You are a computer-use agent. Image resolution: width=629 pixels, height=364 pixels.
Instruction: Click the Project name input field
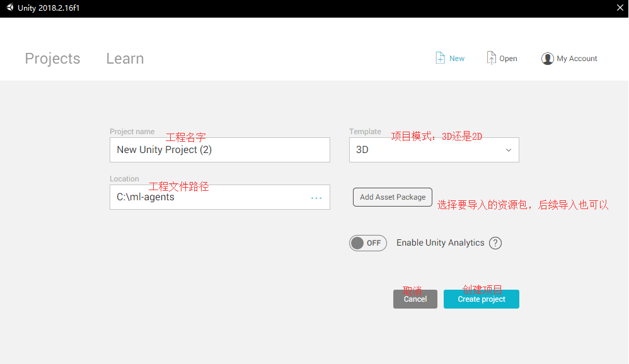(x=219, y=149)
